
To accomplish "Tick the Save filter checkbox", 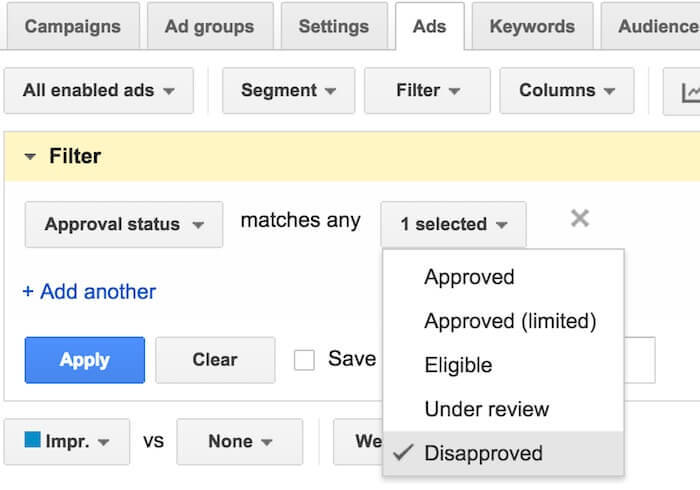I will coord(304,360).
